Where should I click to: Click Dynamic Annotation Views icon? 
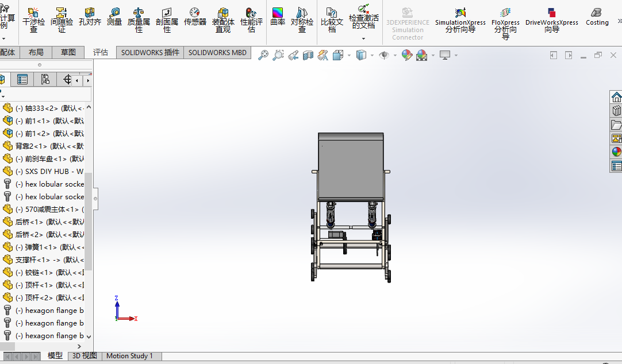pos(323,55)
